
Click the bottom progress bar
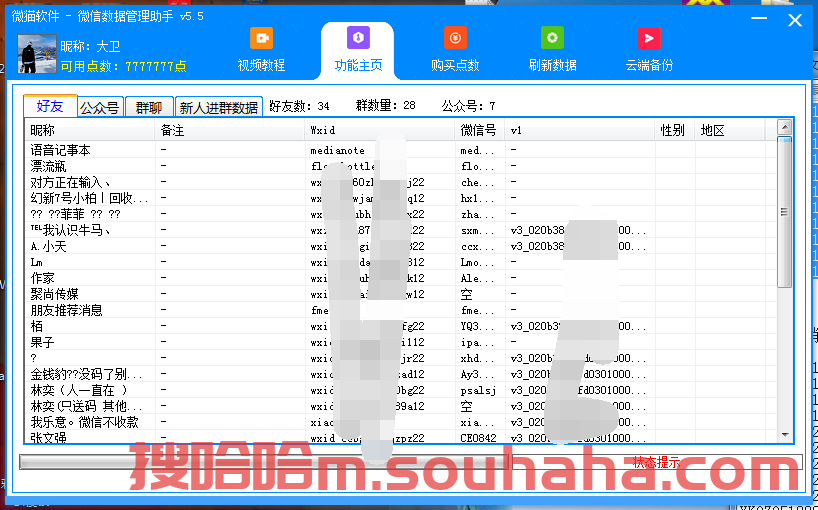pyautogui.click(x=264, y=462)
